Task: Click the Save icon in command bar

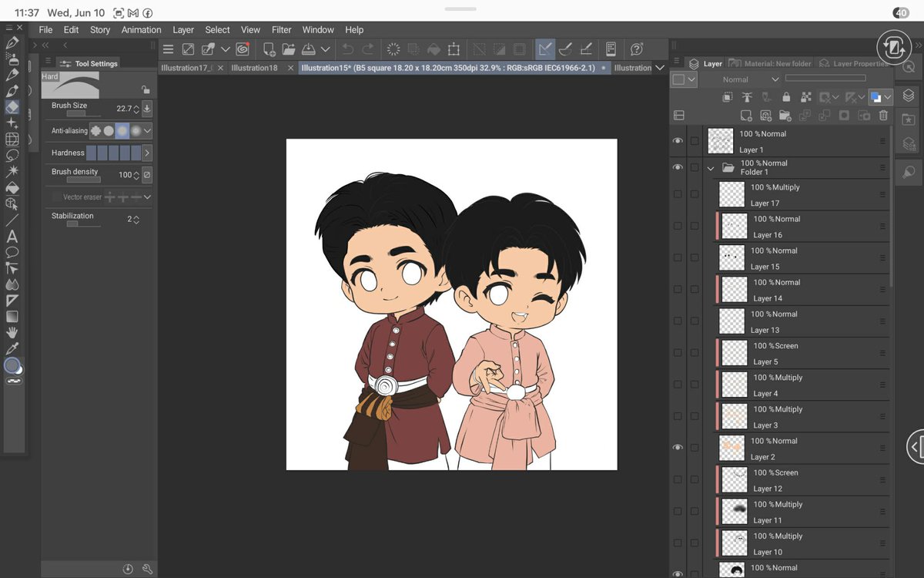Action: click(308, 49)
